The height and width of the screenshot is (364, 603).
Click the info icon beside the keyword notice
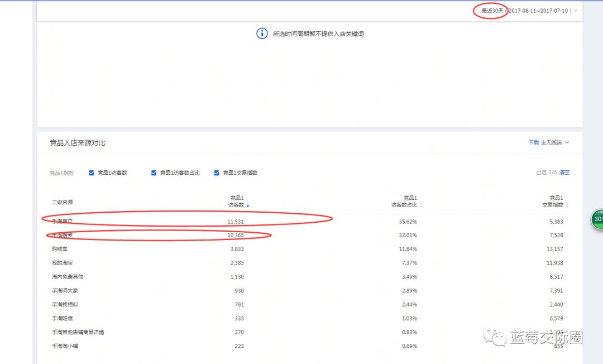tap(262, 33)
